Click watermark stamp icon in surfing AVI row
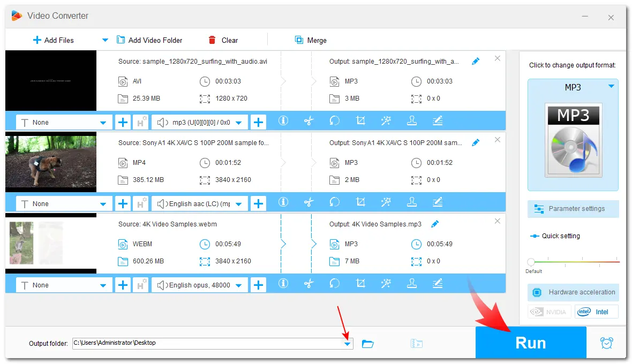 [x=412, y=121]
